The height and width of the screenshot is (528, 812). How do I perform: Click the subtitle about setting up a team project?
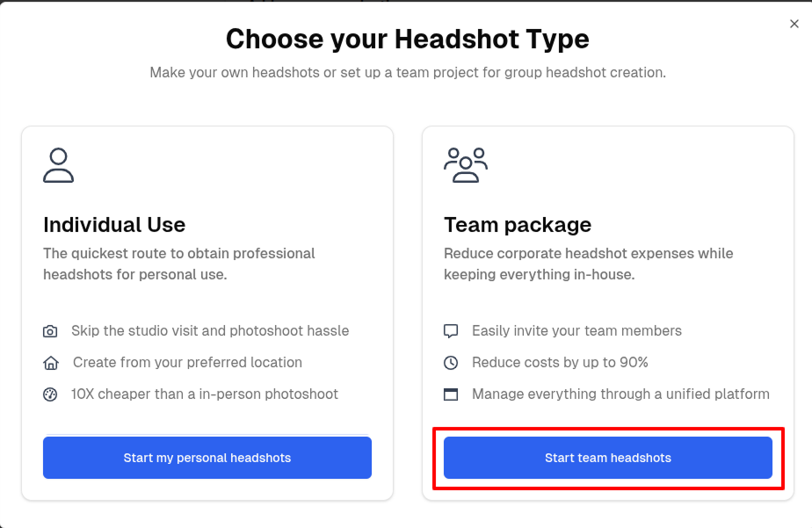click(406, 72)
